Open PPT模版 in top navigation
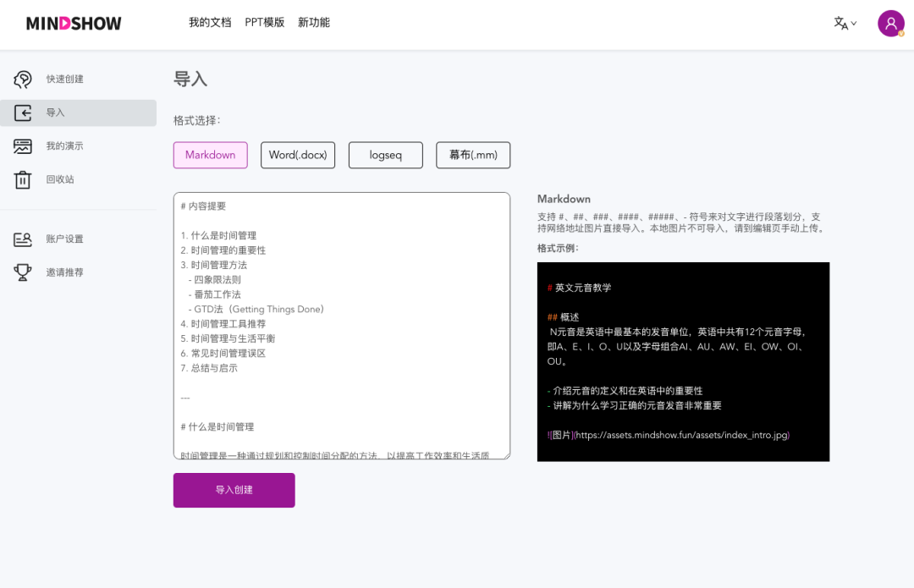This screenshot has height=588, width=914. click(x=265, y=23)
